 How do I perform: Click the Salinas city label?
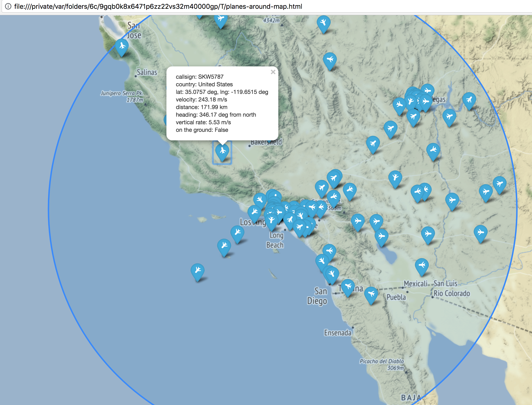147,72
